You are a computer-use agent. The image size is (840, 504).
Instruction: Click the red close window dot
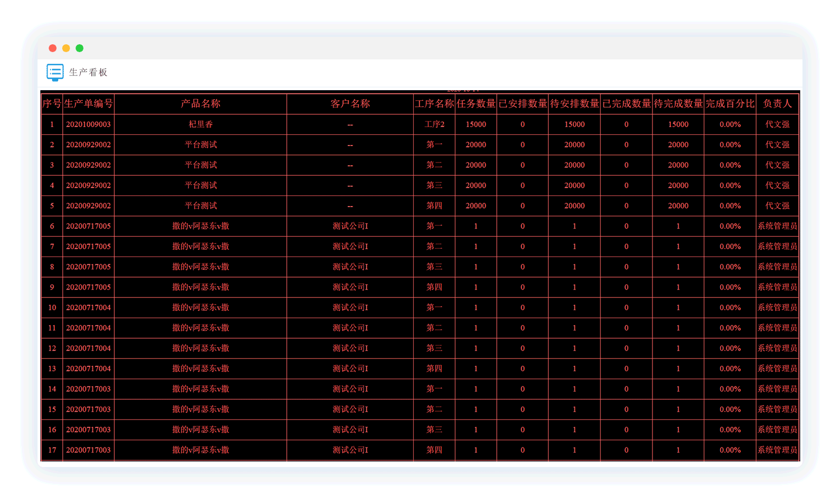click(x=53, y=48)
